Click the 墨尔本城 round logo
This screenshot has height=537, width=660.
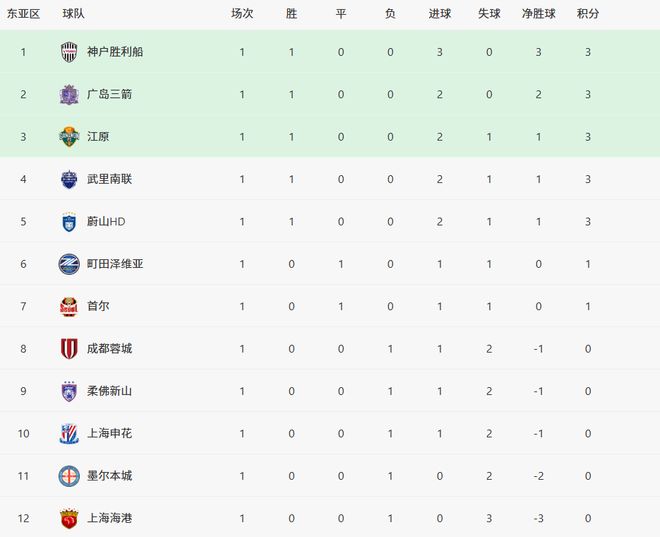coord(69,475)
